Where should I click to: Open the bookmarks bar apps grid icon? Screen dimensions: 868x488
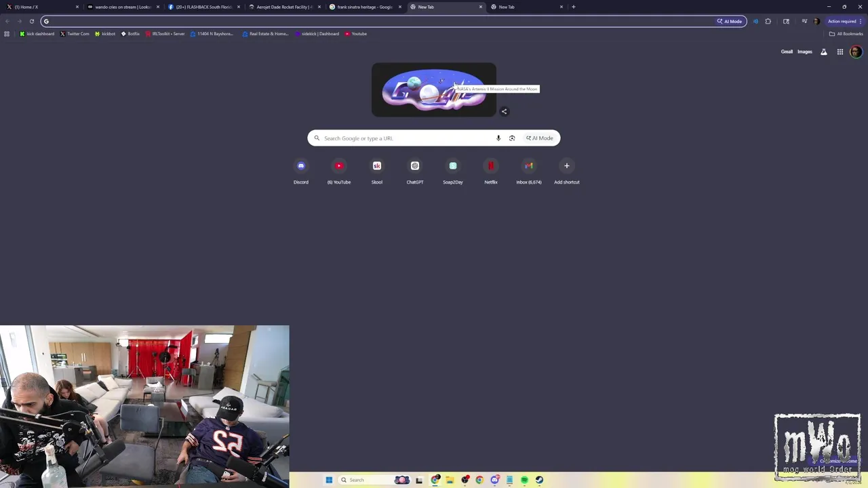[7, 34]
